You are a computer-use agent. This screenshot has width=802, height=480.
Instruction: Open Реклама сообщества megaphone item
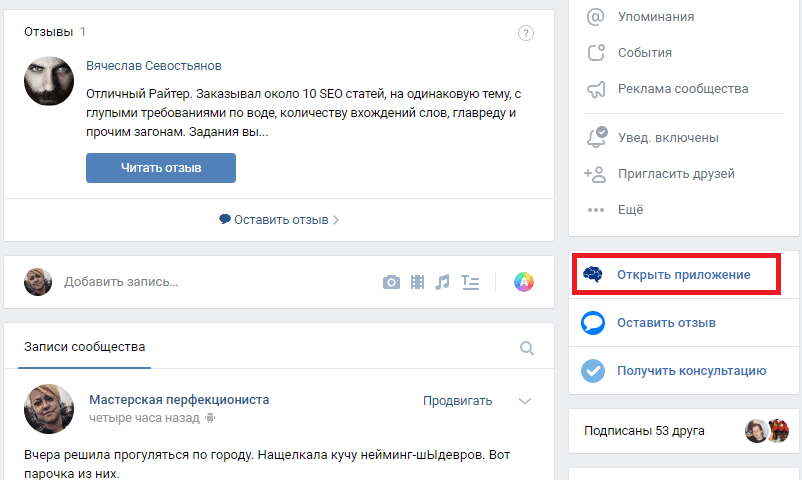[682, 89]
